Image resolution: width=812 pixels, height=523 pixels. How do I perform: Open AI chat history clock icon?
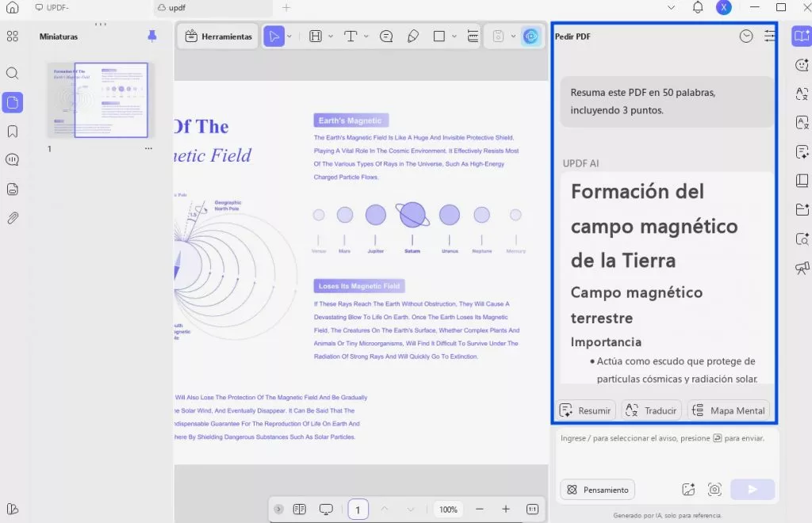(746, 36)
